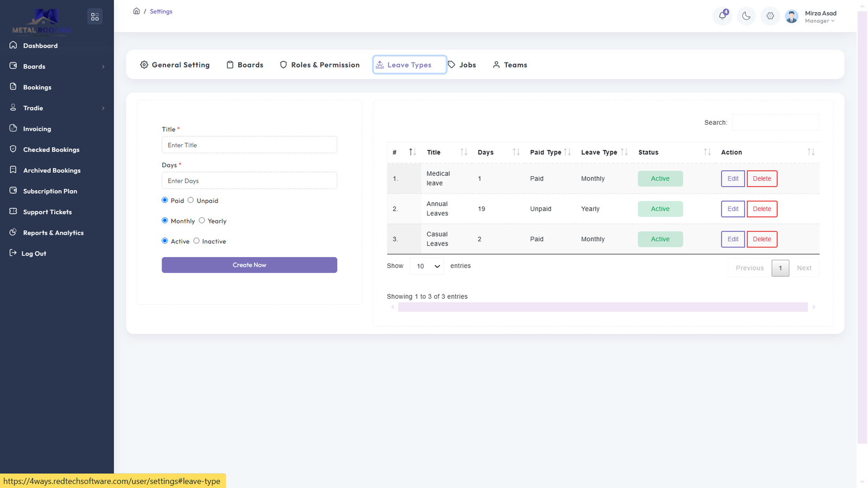Open the show entries count dropdown

point(427,266)
